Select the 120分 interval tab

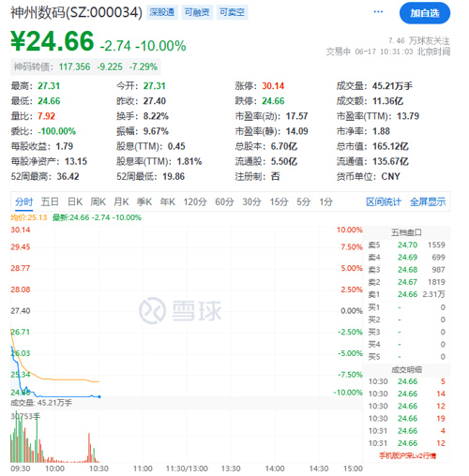195,201
